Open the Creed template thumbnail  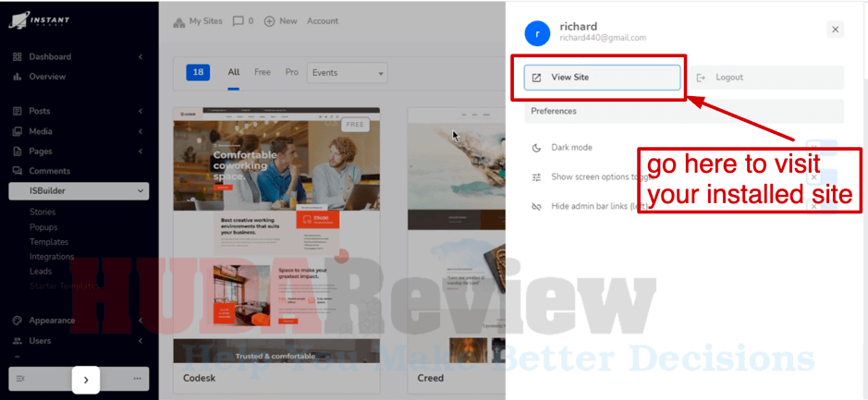coord(456,236)
